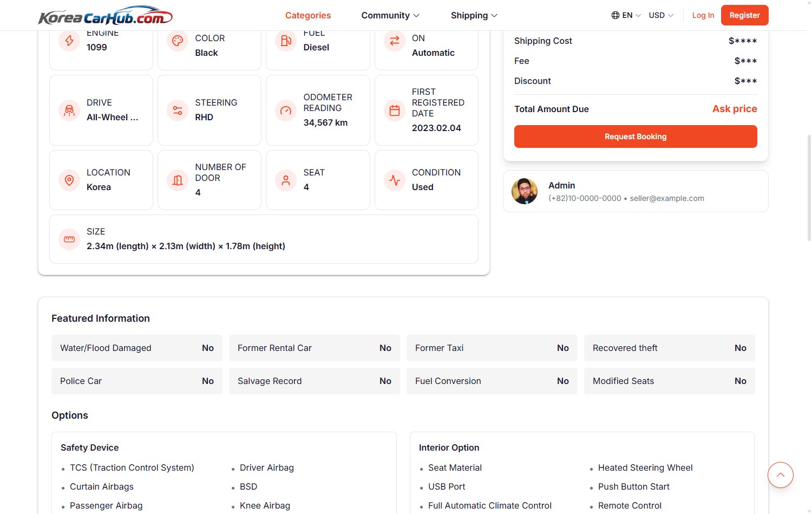The image size is (812, 514).
Task: Click the Former Taxi row
Action: click(492, 348)
